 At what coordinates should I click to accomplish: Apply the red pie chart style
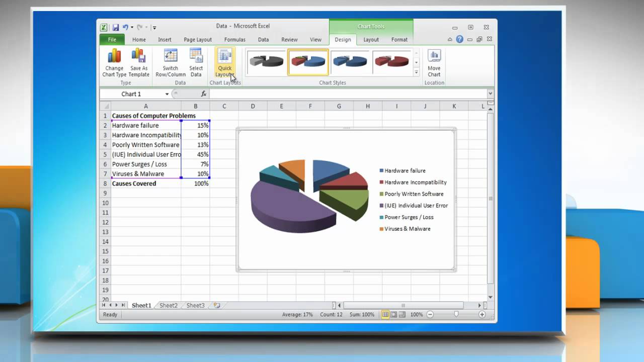point(391,61)
